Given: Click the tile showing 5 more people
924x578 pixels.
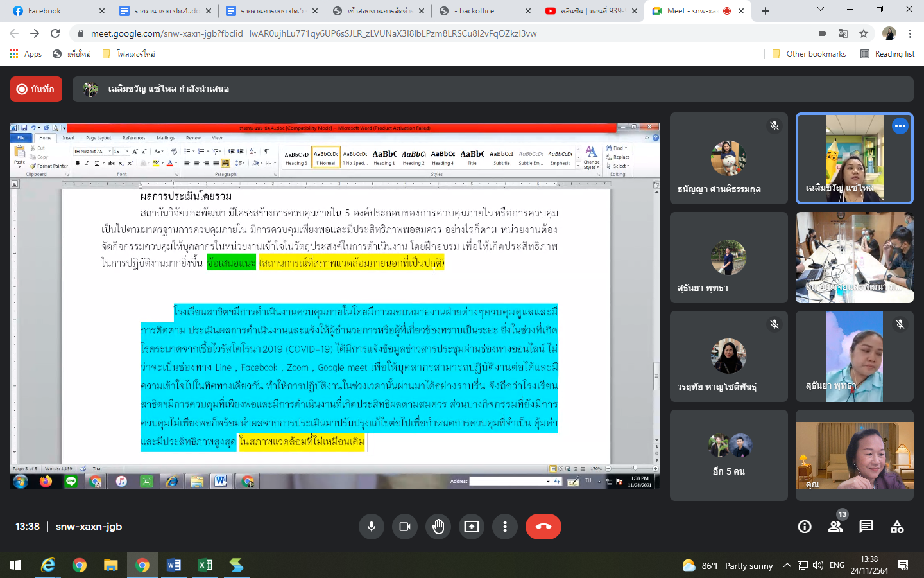Looking at the screenshot, I should (x=728, y=455).
